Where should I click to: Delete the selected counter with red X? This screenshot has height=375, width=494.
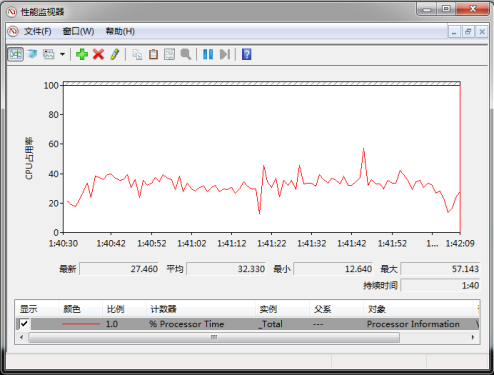click(98, 54)
